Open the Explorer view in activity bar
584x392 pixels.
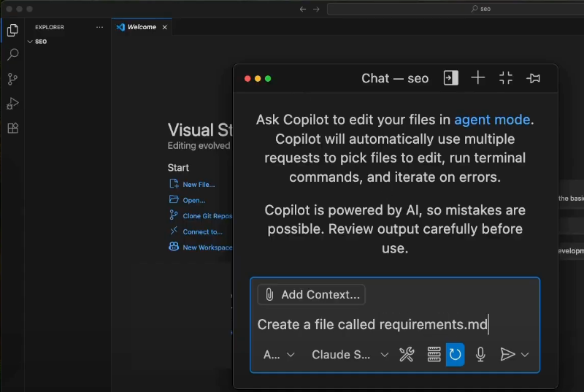pyautogui.click(x=12, y=30)
